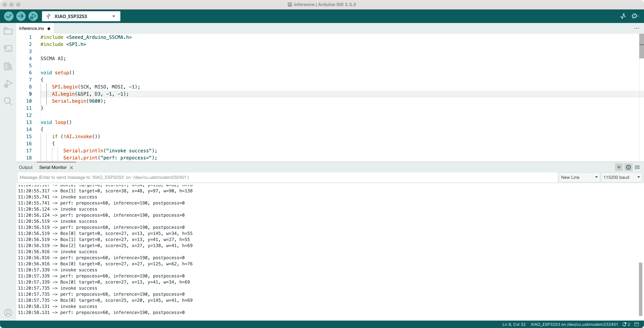
Task: Open the Serial Plotter icon
Action: [623, 16]
